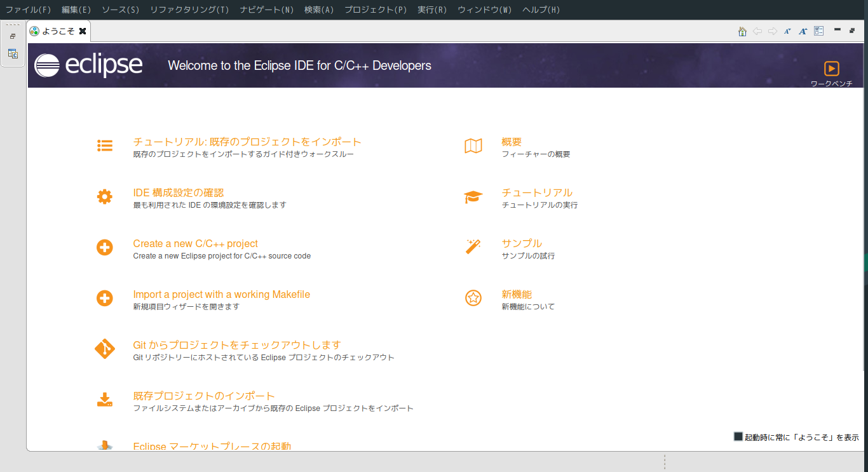Open the 実行(R) menu
The height and width of the screenshot is (472, 868).
[x=432, y=10]
